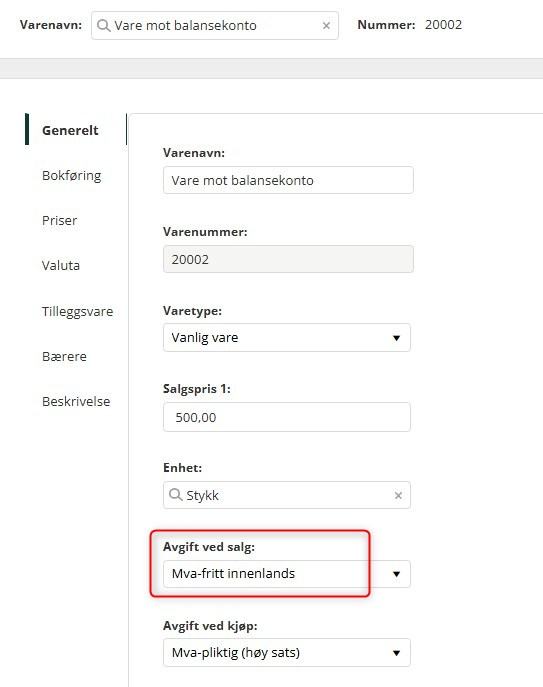
Task: Click the Enhet search input with Stykk
Action: 287,495
